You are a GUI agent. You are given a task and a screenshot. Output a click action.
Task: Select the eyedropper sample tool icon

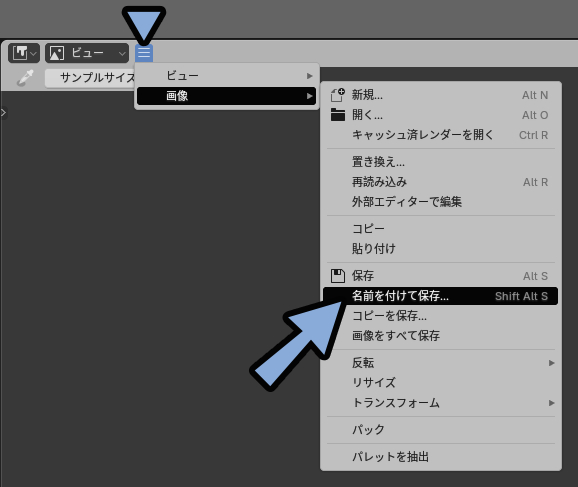(25, 78)
